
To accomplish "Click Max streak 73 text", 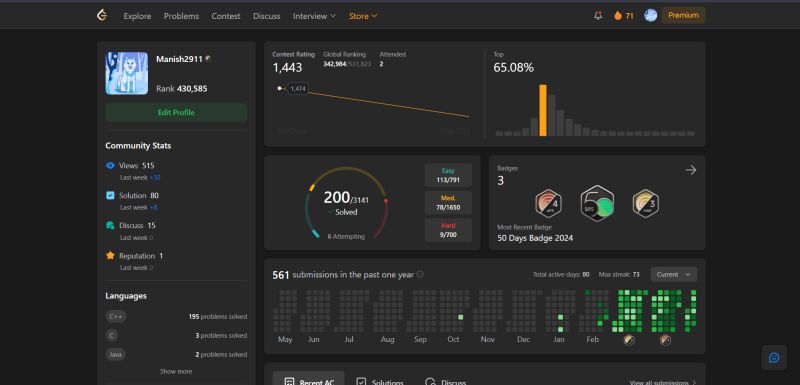I will [619, 274].
